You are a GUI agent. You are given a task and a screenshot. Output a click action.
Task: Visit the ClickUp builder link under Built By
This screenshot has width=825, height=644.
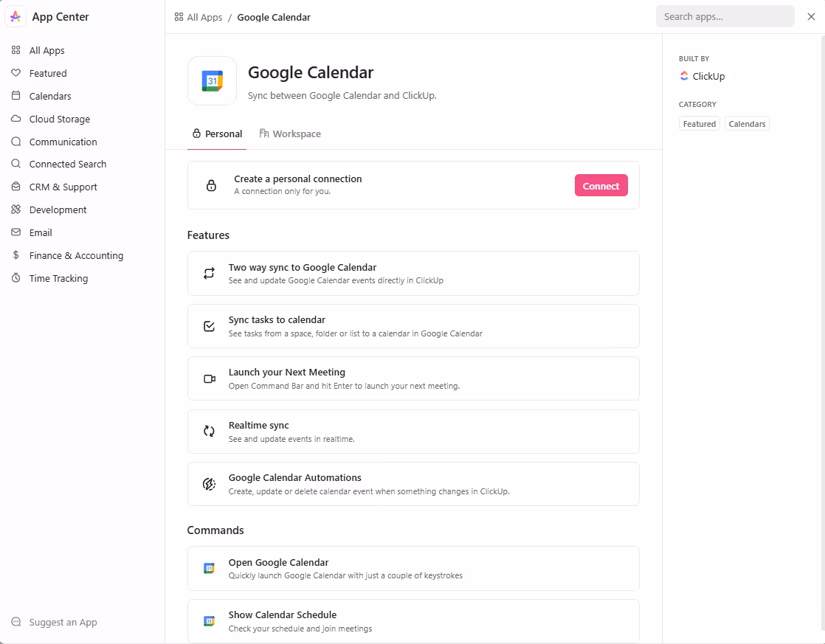[702, 76]
